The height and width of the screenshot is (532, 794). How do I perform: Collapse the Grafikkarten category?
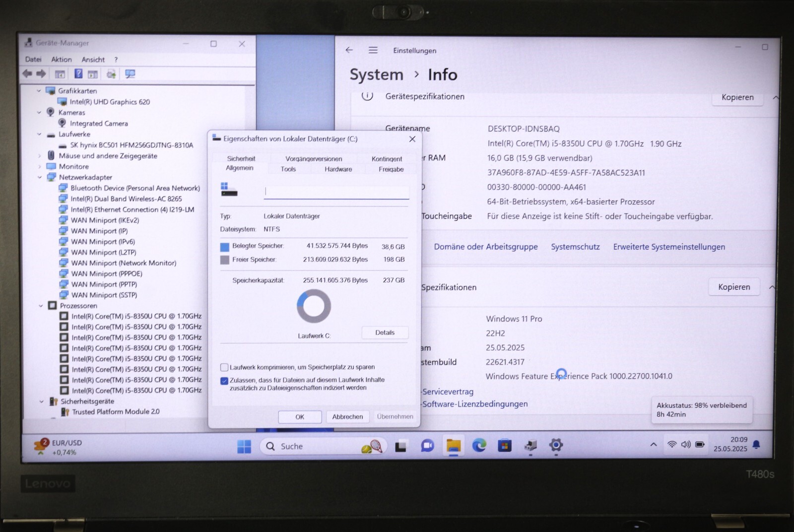pyautogui.click(x=39, y=91)
